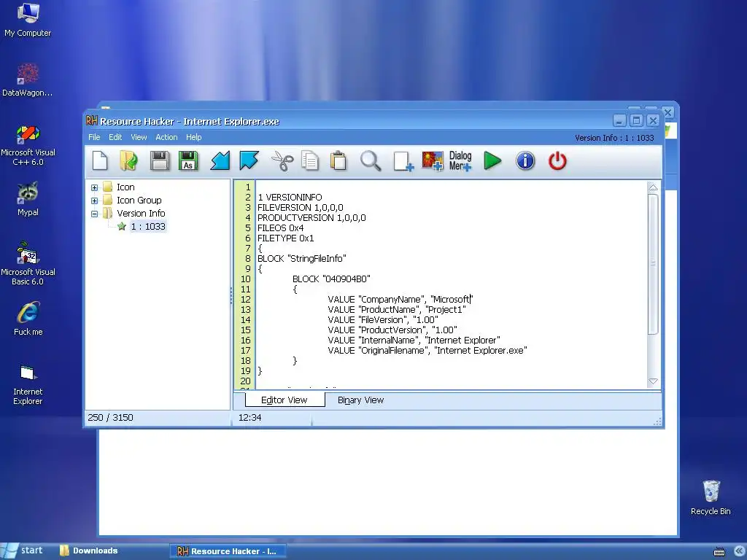
Task: Click the OriginalFilename line in the editor
Action: click(427, 351)
